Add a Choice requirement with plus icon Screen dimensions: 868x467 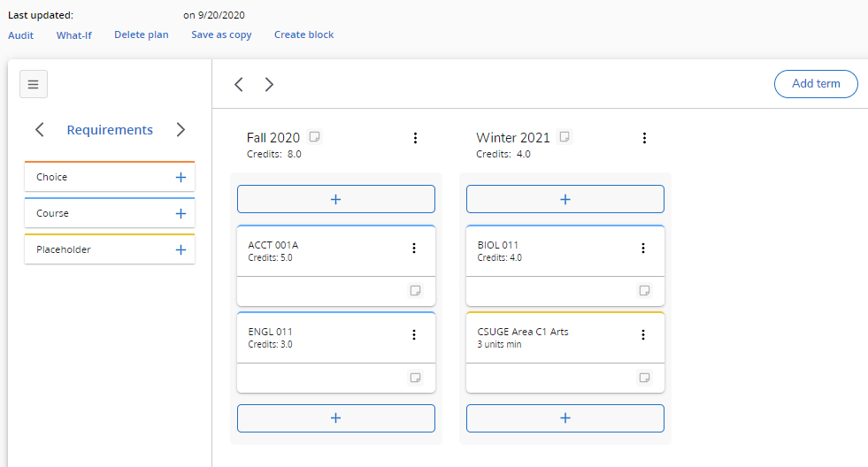point(181,177)
